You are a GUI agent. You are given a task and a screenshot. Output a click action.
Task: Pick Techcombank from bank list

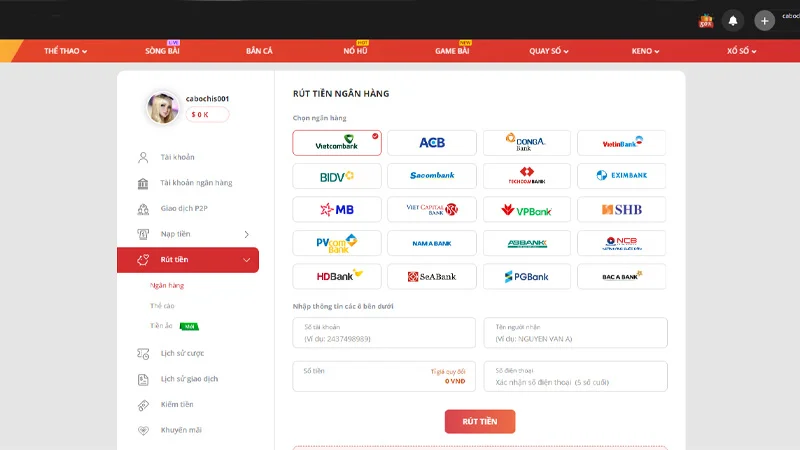(x=526, y=176)
